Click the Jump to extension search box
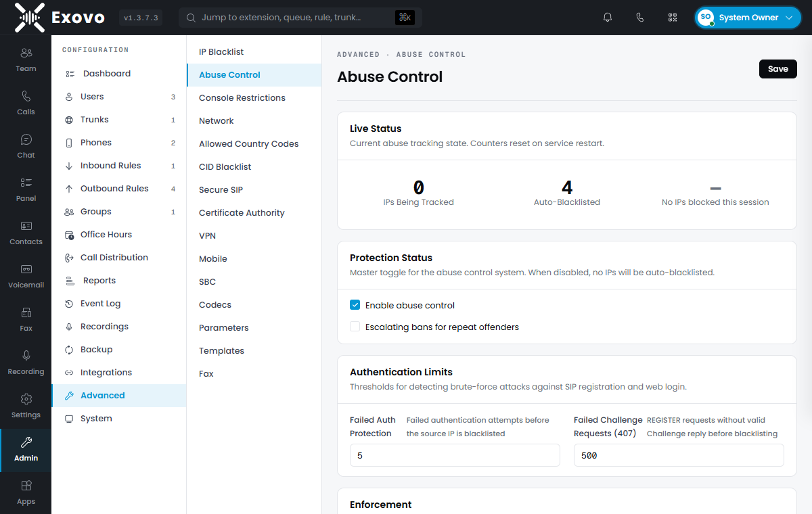The height and width of the screenshot is (514, 812). pos(300,18)
